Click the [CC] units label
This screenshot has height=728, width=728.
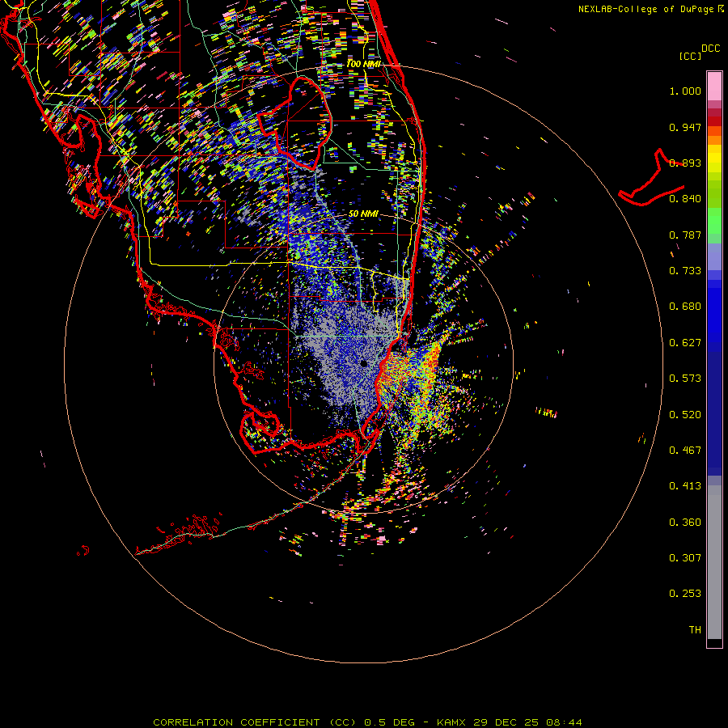pyautogui.click(x=690, y=56)
